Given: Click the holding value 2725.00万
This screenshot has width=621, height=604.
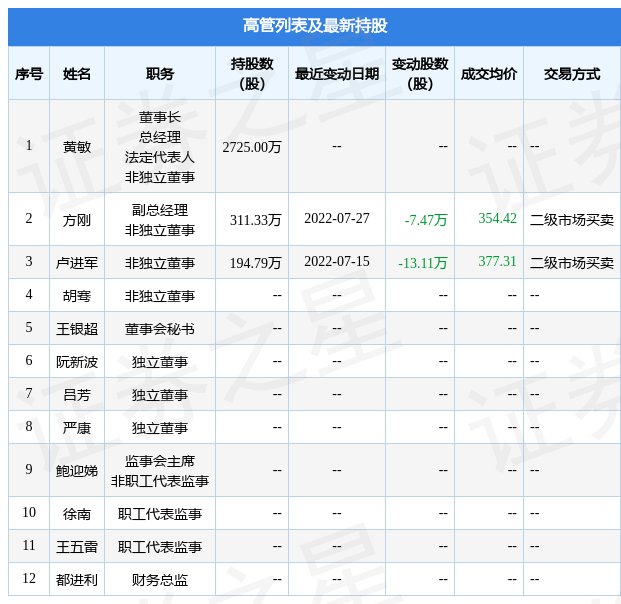Looking at the screenshot, I should [x=252, y=147].
